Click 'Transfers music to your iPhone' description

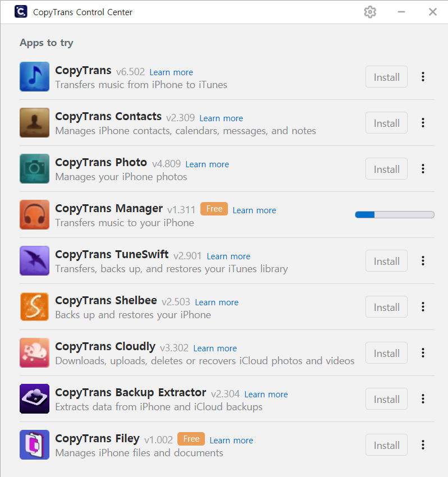tap(125, 223)
